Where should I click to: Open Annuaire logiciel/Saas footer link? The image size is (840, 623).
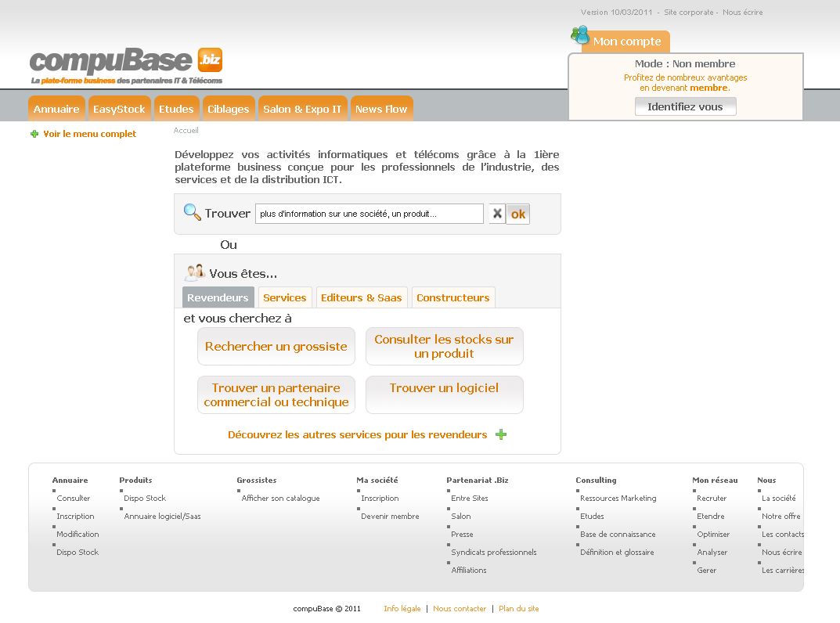tap(162, 517)
